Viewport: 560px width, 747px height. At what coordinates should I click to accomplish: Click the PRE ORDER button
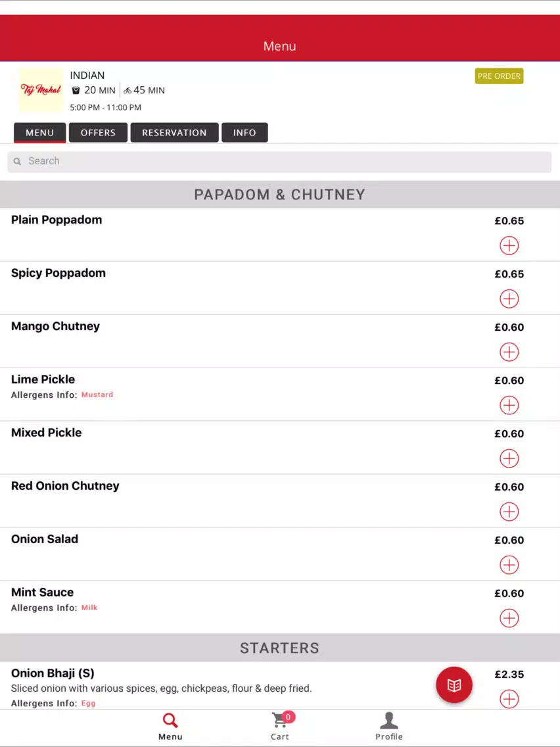(499, 76)
